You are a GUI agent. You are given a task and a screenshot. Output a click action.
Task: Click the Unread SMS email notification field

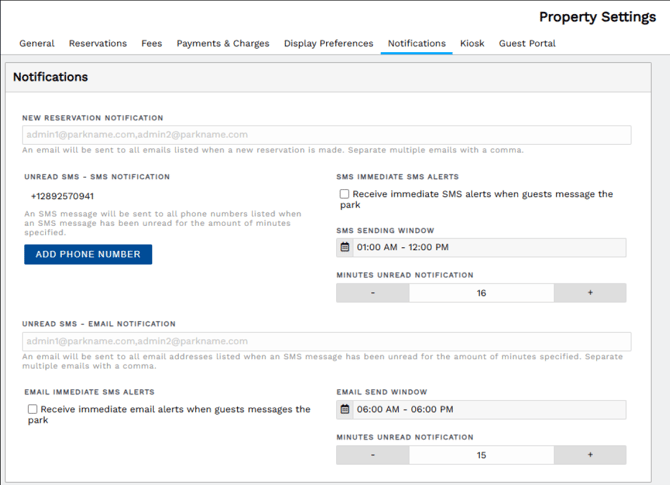pyautogui.click(x=326, y=341)
